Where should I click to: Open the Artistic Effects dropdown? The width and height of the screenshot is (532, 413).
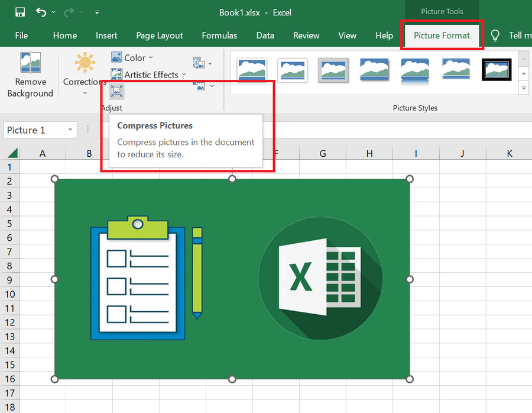[x=148, y=75]
